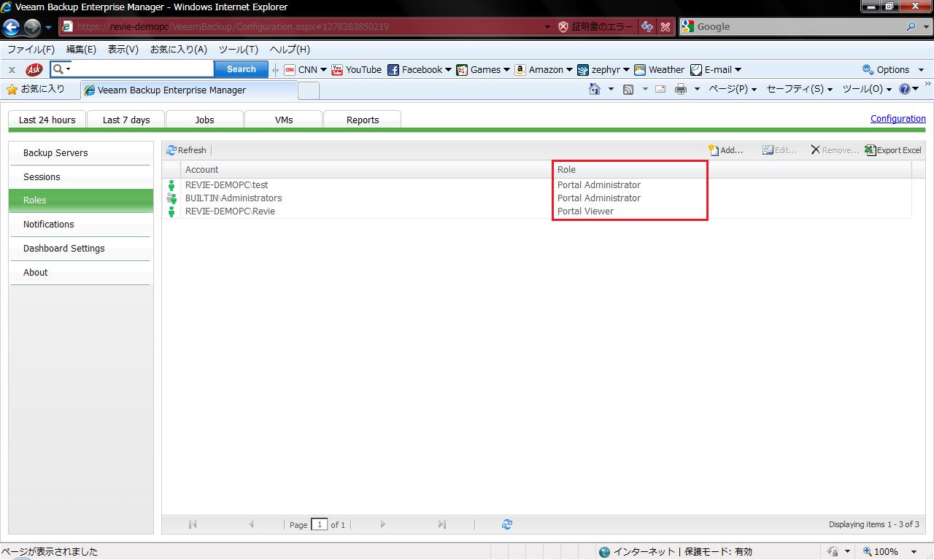This screenshot has height=560, width=934.
Task: Open the Last 24 hours tab
Action: point(47,120)
